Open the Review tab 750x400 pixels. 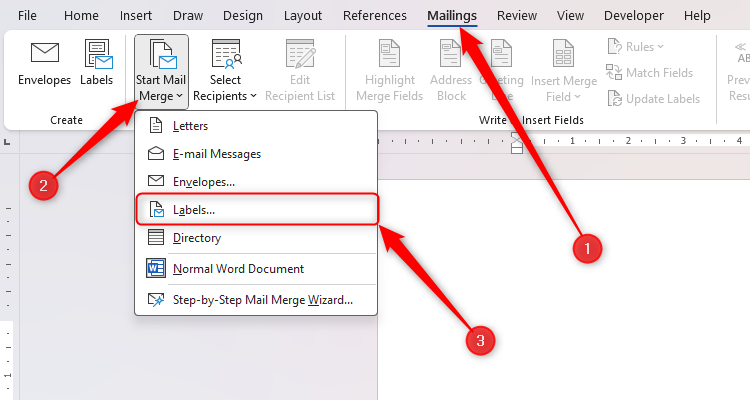[x=517, y=16]
